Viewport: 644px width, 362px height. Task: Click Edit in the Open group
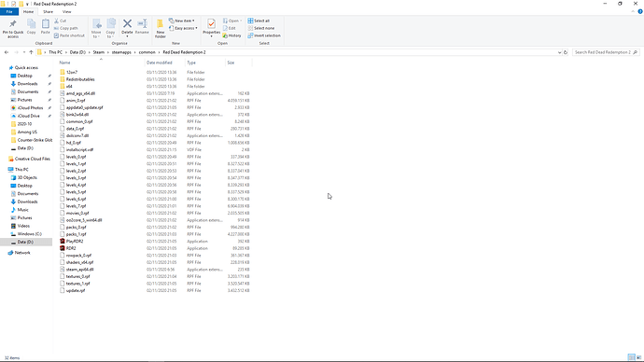(x=230, y=28)
